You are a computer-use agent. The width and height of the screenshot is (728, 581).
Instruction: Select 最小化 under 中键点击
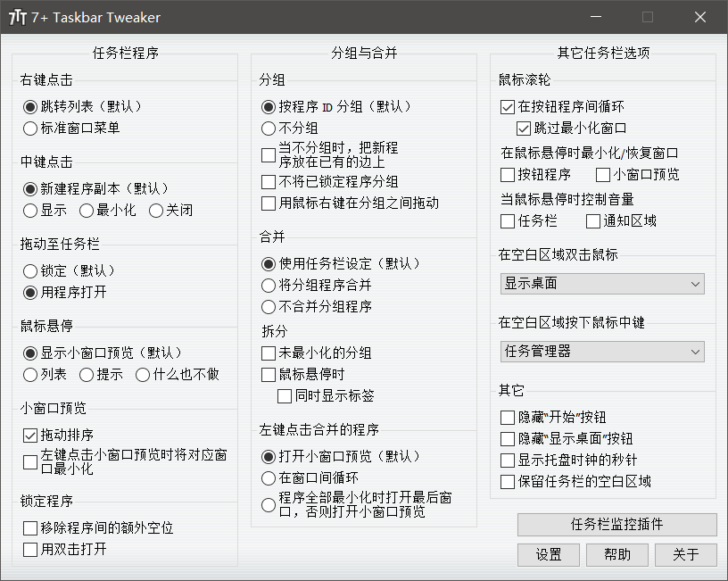[x=87, y=211]
